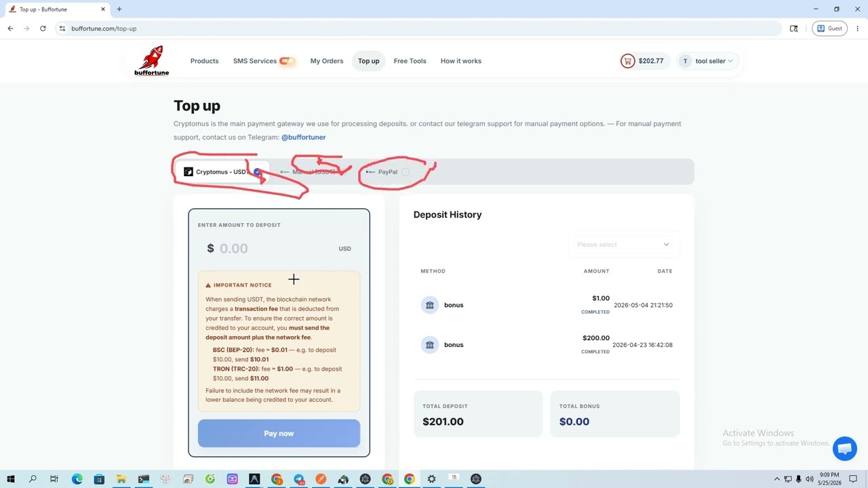Click the $200.00 deposit amount

(596, 338)
